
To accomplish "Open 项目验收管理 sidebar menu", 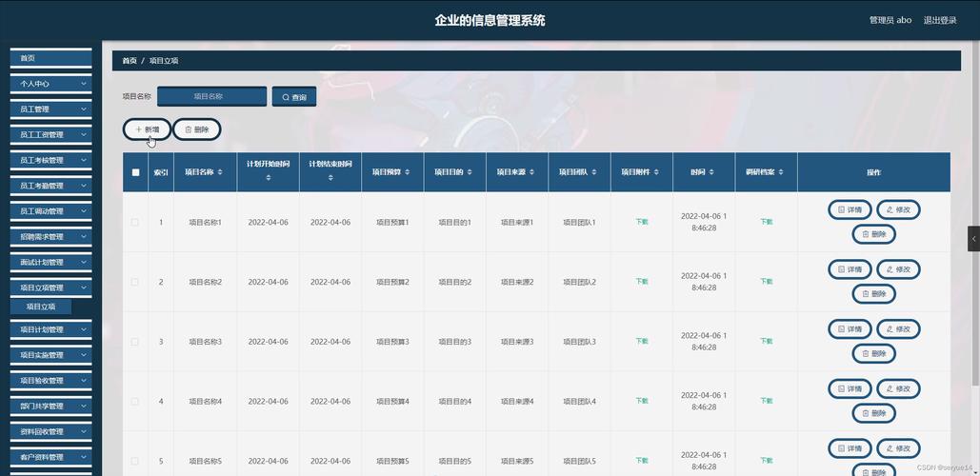I will (x=51, y=381).
